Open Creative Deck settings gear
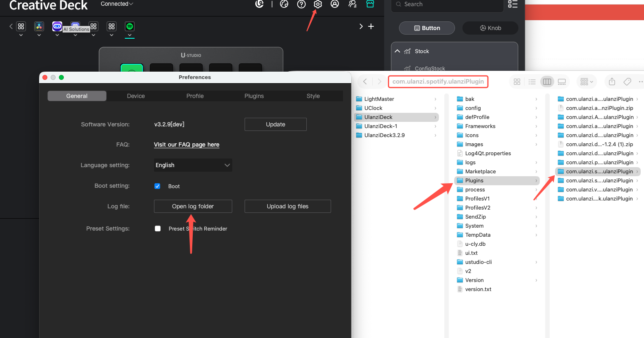Viewport: 644px width, 338px height. [317, 4]
